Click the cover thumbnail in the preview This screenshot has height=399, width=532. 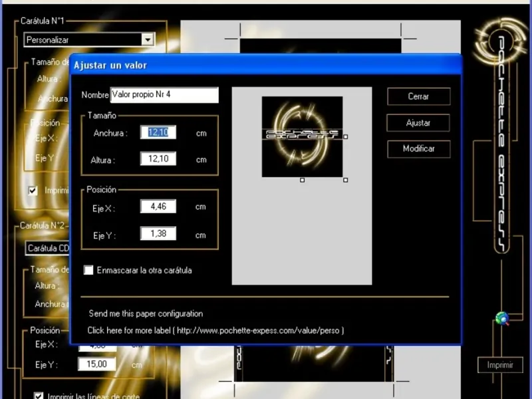[302, 137]
